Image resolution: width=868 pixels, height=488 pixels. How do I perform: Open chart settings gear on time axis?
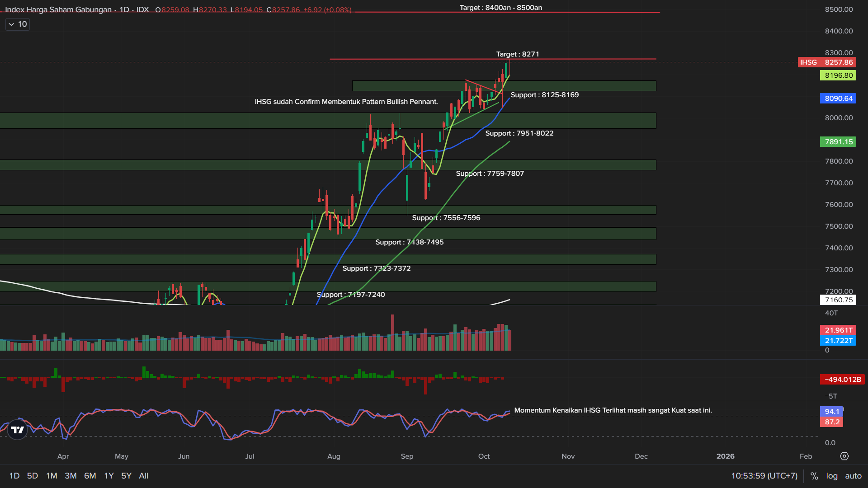coord(844,456)
